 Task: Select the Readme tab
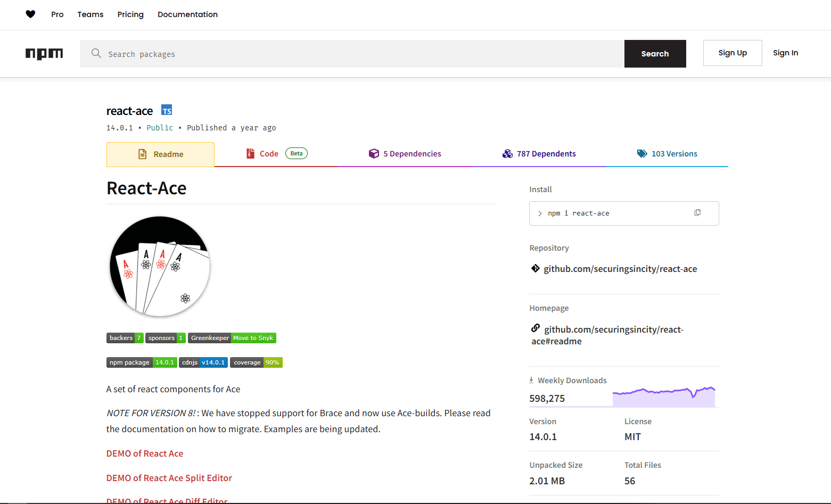click(x=160, y=154)
